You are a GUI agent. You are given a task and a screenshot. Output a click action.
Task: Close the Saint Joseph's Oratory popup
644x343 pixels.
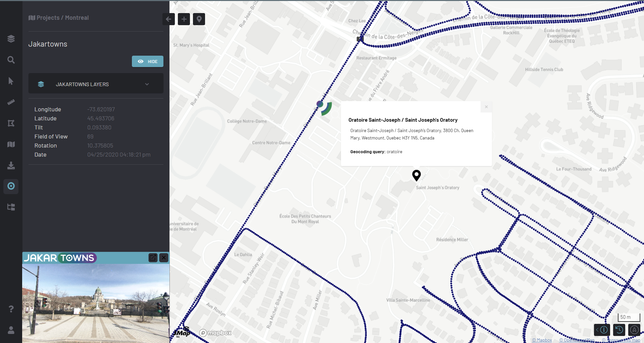click(x=486, y=107)
